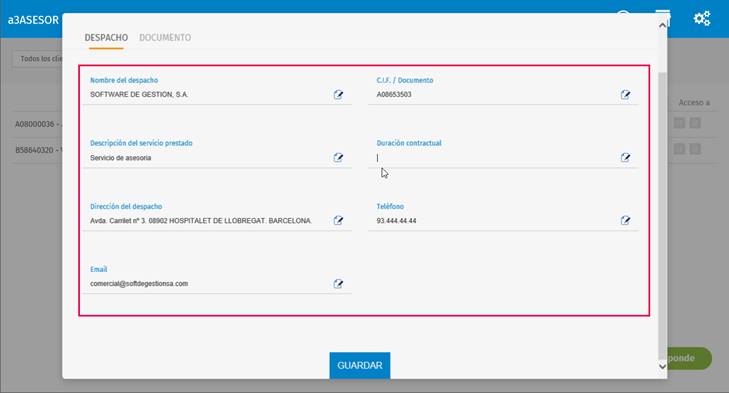Click the Servicio de asesoria value
Viewport: 729px width, 393px height.
pos(120,158)
